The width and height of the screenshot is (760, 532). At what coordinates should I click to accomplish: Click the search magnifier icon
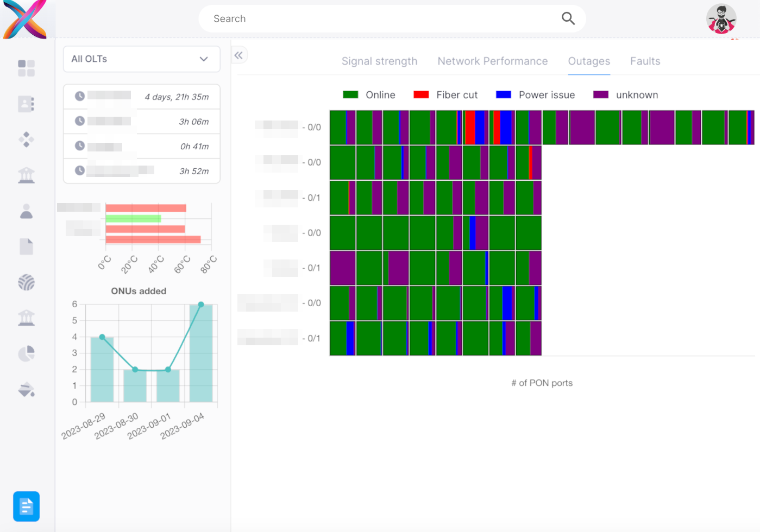coord(568,18)
